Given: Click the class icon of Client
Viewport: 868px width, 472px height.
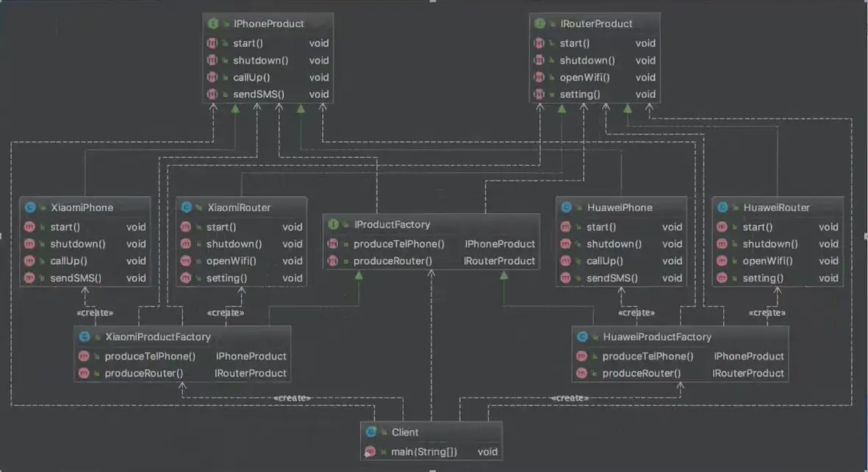Looking at the screenshot, I should tap(371, 432).
